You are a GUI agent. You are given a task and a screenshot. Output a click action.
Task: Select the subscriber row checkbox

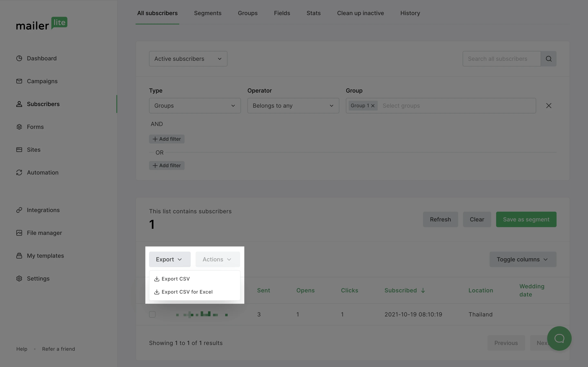(x=152, y=314)
